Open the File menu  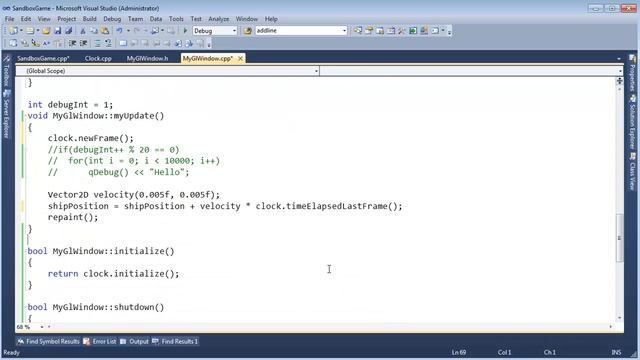[9, 19]
